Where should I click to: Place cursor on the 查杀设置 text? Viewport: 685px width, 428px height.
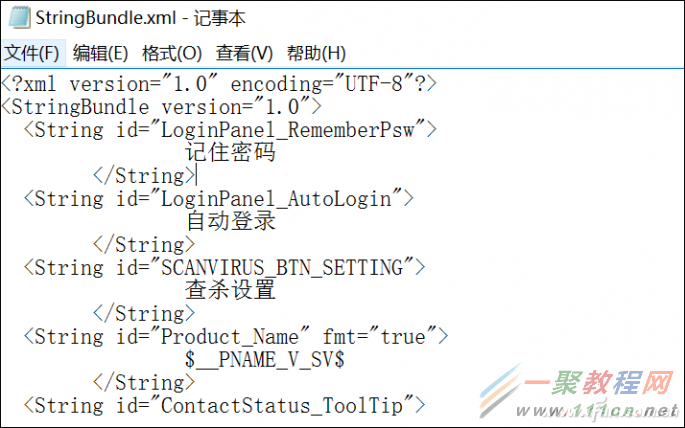230,291
